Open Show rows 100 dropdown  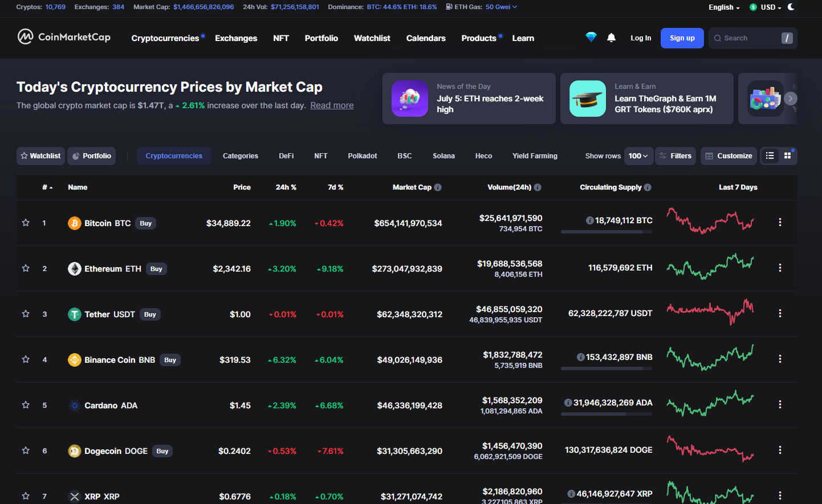tap(638, 156)
